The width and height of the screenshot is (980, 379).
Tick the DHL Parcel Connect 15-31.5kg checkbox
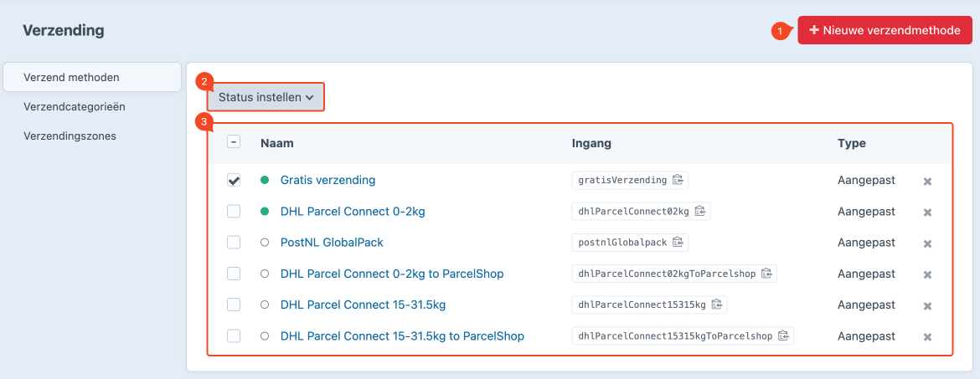click(x=234, y=305)
